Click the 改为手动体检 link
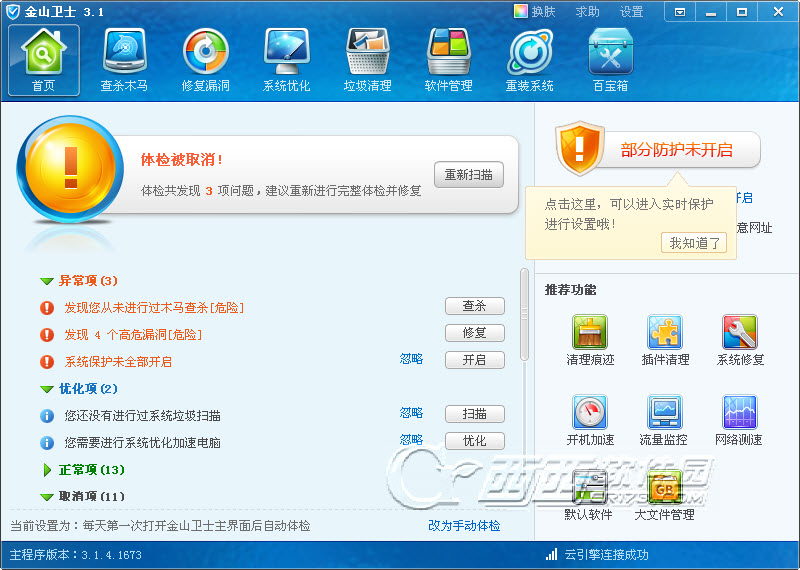The width and height of the screenshot is (800, 570). pyautogui.click(x=464, y=526)
